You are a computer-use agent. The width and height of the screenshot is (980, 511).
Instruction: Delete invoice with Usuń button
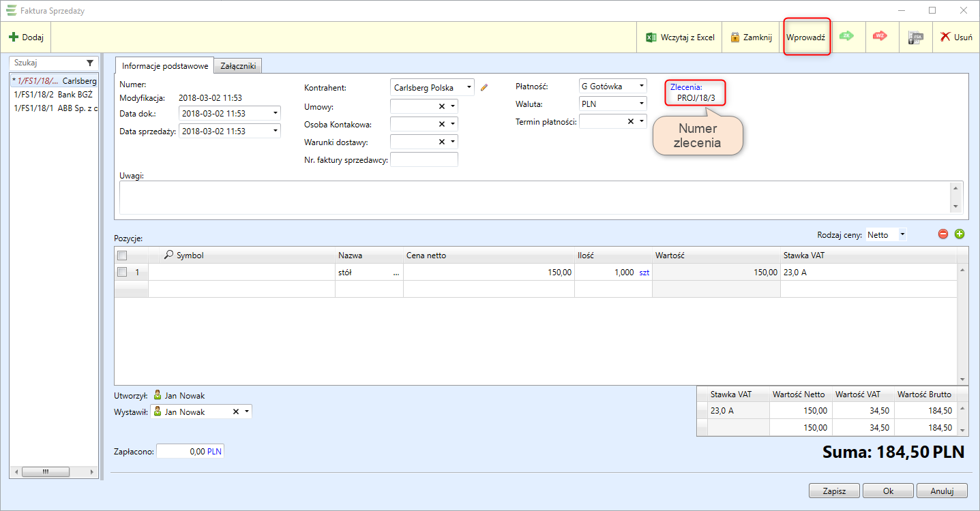click(956, 37)
